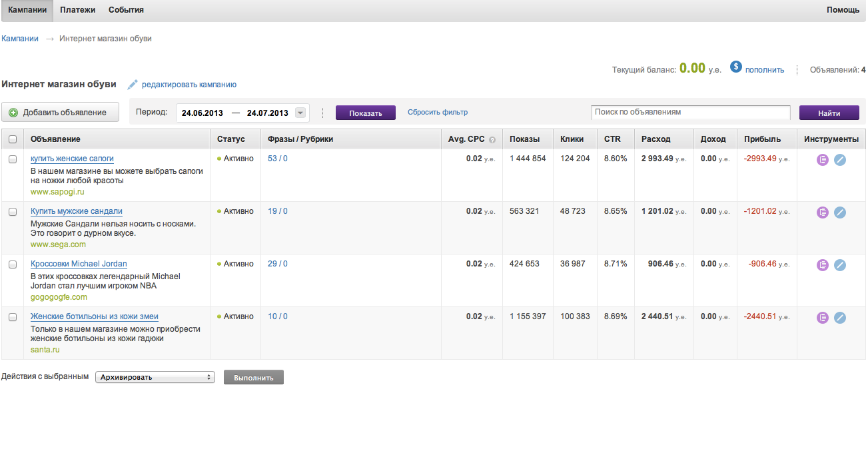The image size is (868, 453).
Task: Click the purple stats icon for купить женские сапоги
Action: [823, 160]
